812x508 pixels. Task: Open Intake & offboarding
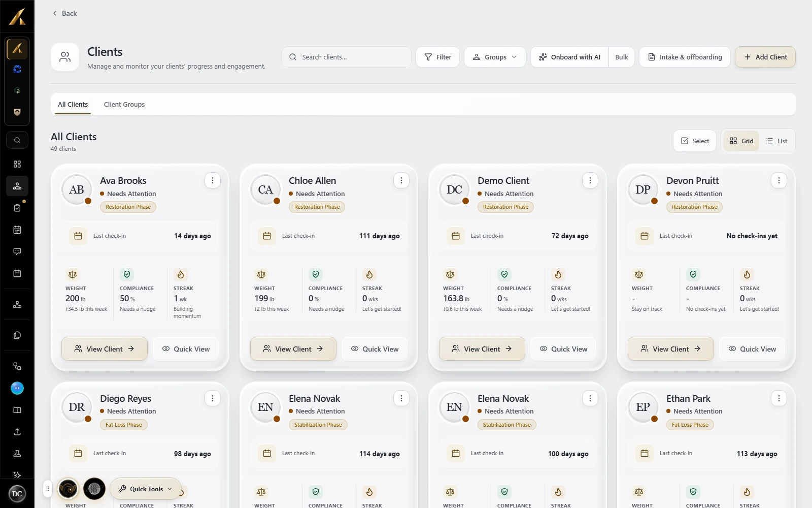pyautogui.click(x=685, y=57)
